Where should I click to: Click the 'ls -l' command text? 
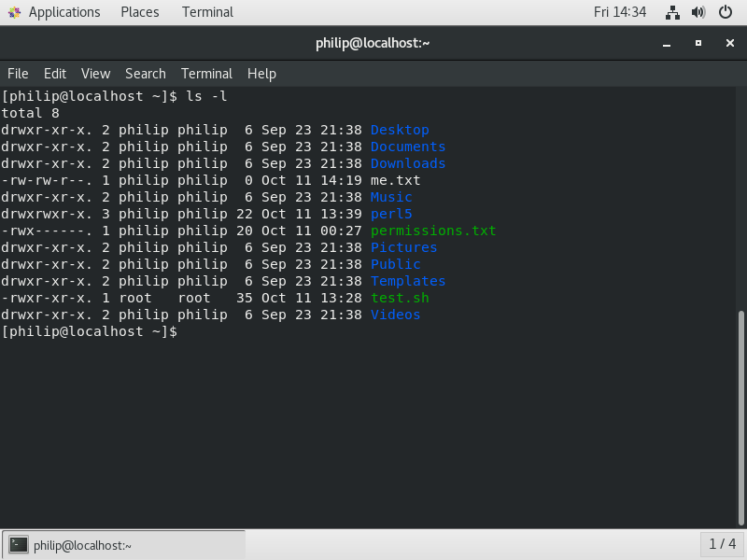pos(206,96)
